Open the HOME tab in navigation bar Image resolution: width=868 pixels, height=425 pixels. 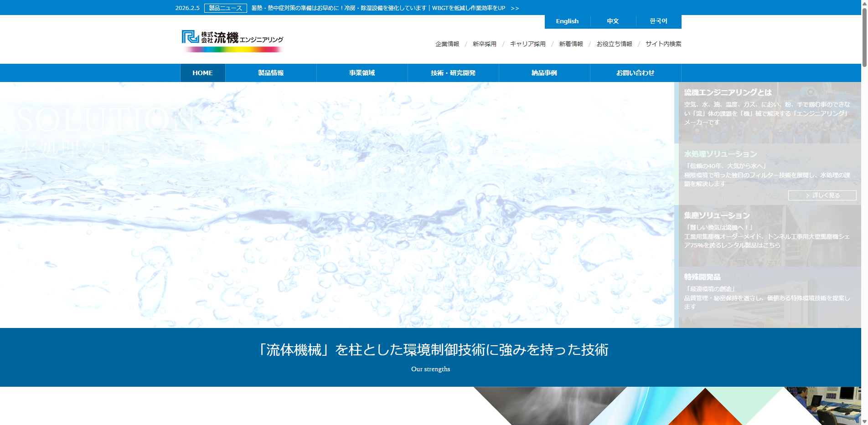click(202, 73)
